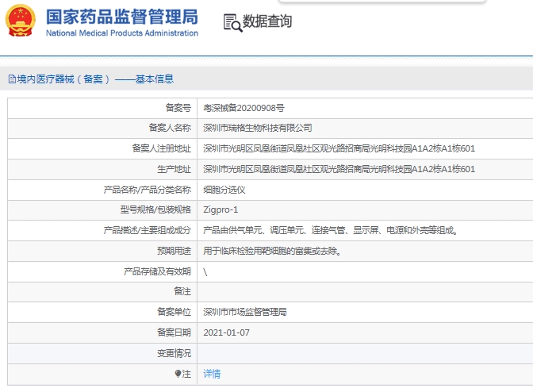This screenshot has height=392, width=533.
Task: Open the 详情 link
Action: point(212,374)
